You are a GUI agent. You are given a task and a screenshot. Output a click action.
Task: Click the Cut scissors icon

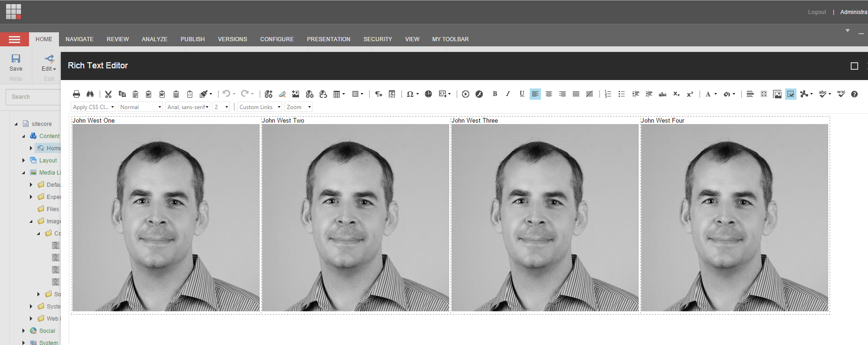click(x=108, y=94)
